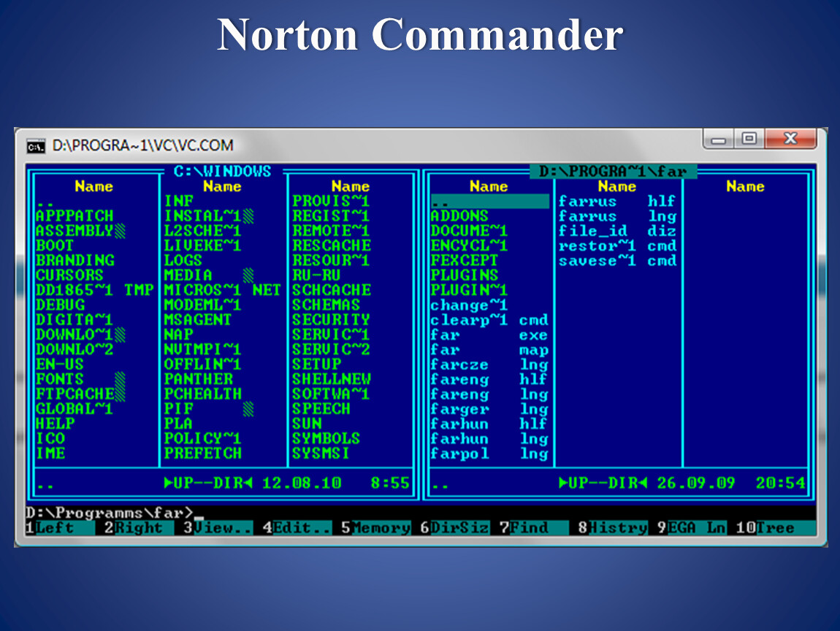Select the DEBUG folder
This screenshot has width=840, height=631.
pos(60,305)
